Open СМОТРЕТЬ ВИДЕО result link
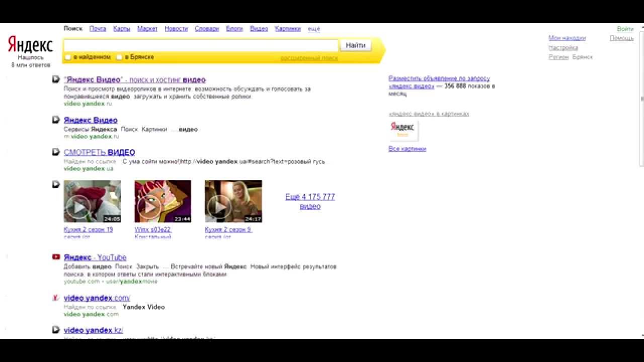The height and width of the screenshot is (362, 644). click(99, 152)
